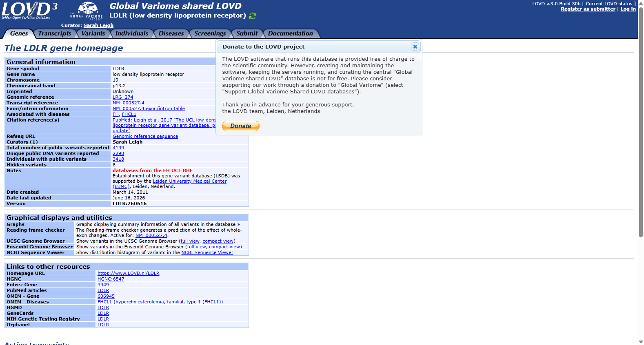Open Ensembl Genome Browser full view
Screen dimensions: 644x345
click(x=197, y=247)
